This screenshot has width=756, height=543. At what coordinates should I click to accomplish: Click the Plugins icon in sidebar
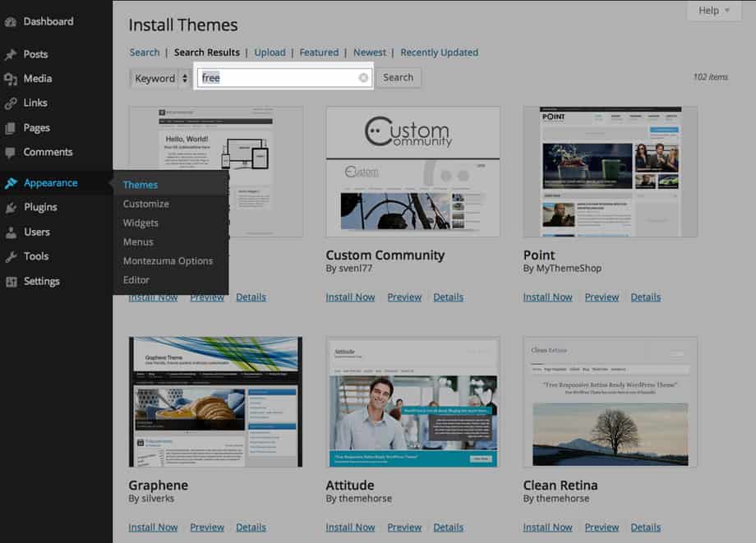pos(11,208)
